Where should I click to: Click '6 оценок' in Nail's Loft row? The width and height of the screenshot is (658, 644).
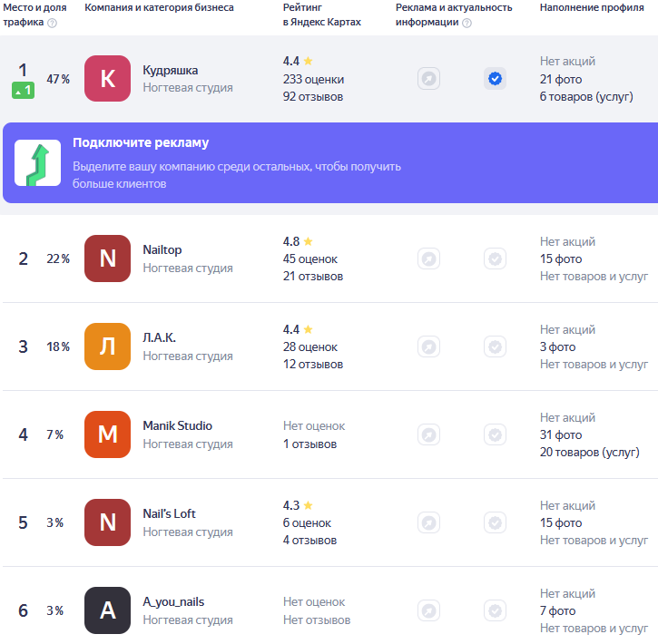tap(307, 523)
